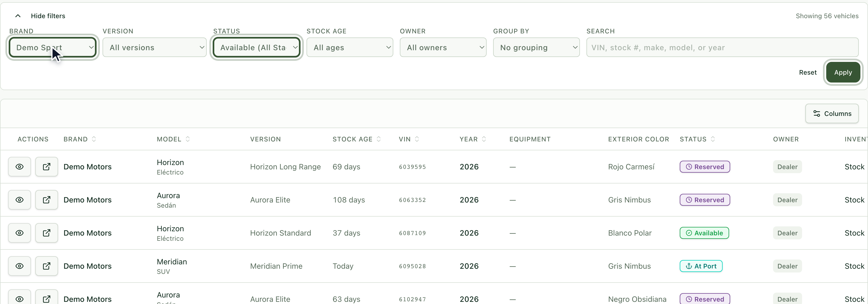Click VIN 6039595
The image size is (868, 304).
point(412,167)
